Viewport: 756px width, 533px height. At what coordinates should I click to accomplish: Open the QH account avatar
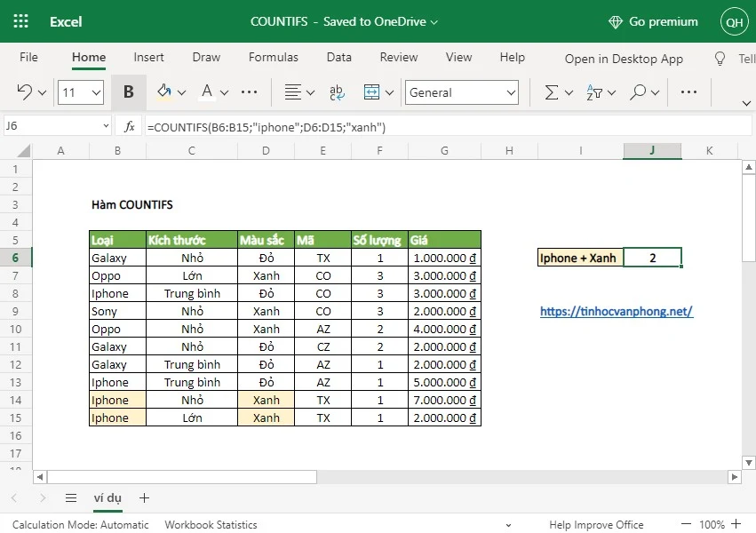pyautogui.click(x=735, y=21)
